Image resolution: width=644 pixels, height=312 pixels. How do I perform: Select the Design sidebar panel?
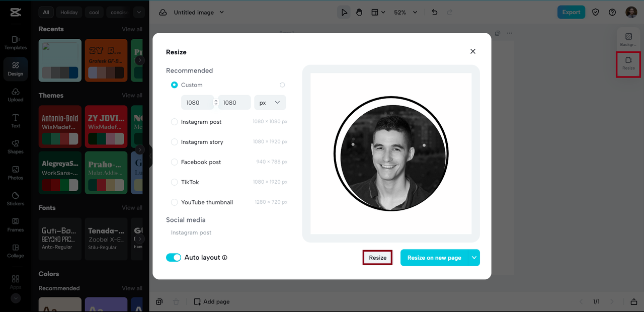click(15, 69)
